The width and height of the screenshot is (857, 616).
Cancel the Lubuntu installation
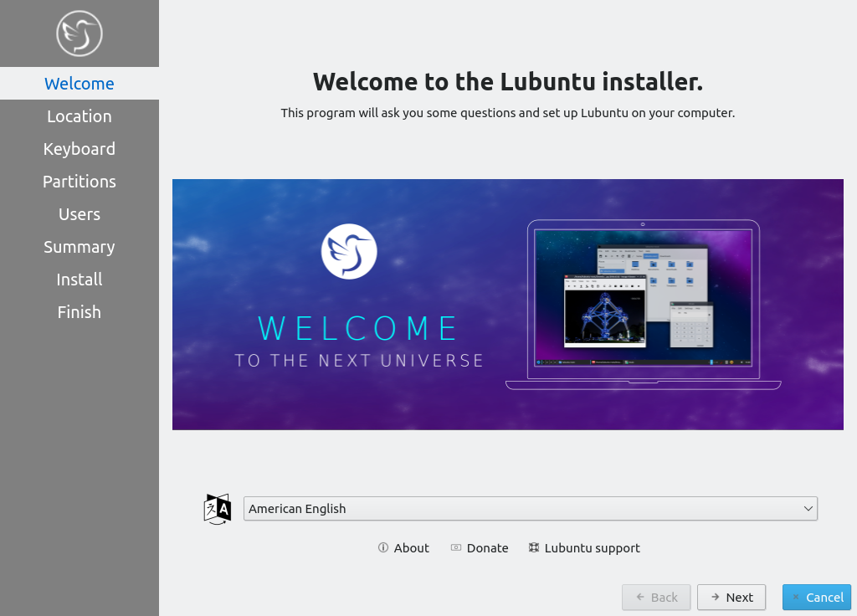coord(817,597)
